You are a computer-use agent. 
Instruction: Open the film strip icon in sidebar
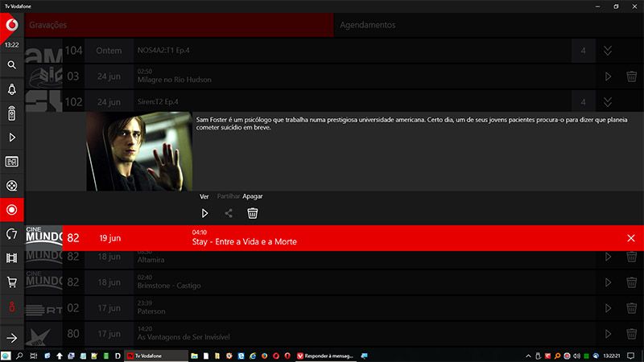click(11, 258)
